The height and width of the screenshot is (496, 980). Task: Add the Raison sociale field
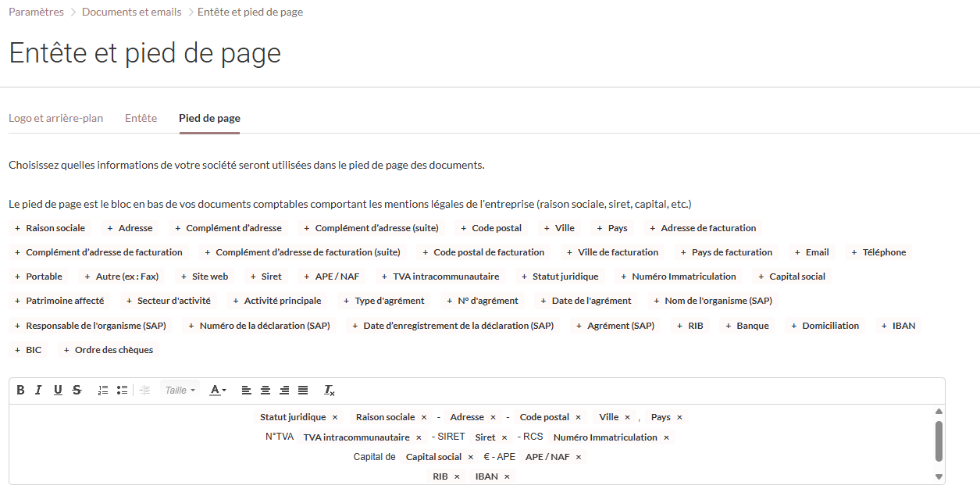(x=50, y=228)
